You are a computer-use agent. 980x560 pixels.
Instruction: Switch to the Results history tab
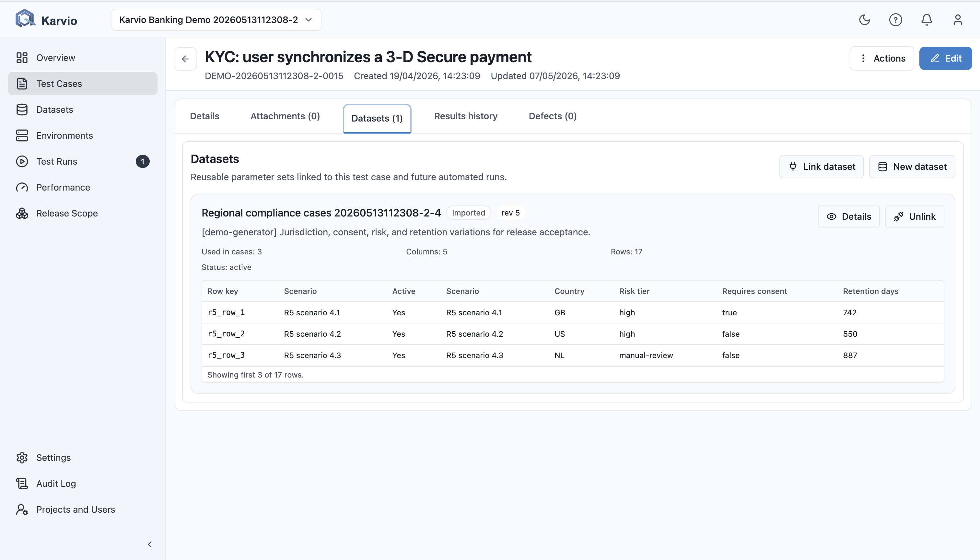pyautogui.click(x=465, y=116)
